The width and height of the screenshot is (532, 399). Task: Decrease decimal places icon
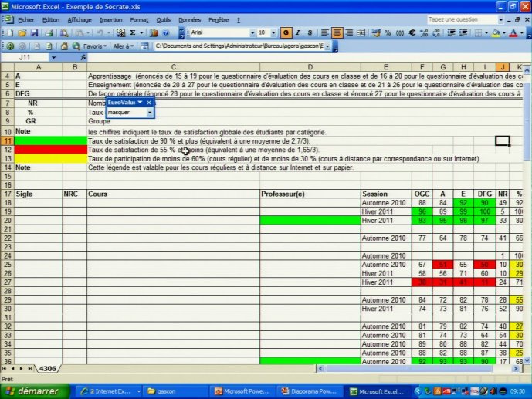436,33
